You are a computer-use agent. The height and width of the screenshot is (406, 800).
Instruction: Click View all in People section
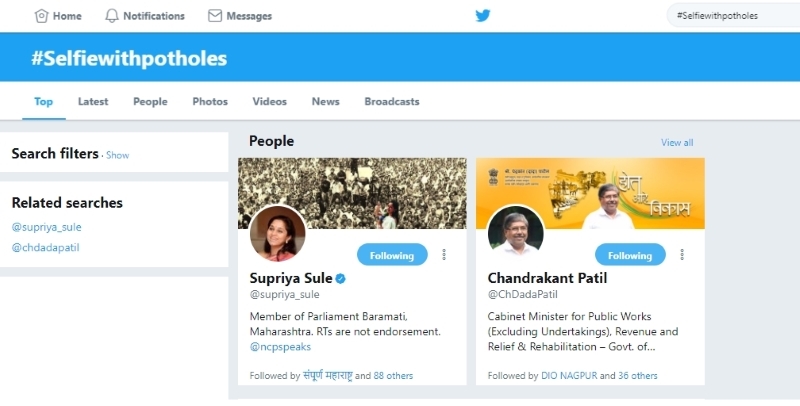(677, 143)
